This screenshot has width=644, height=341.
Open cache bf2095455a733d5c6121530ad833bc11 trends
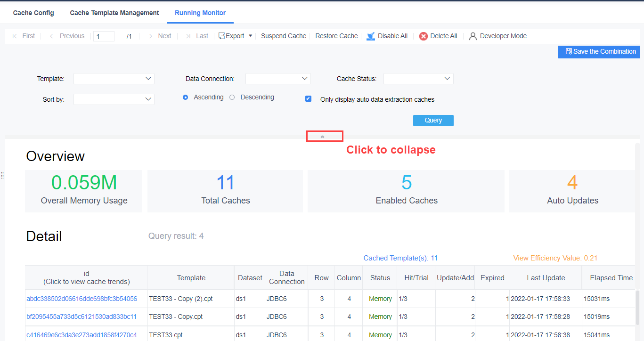point(82,317)
